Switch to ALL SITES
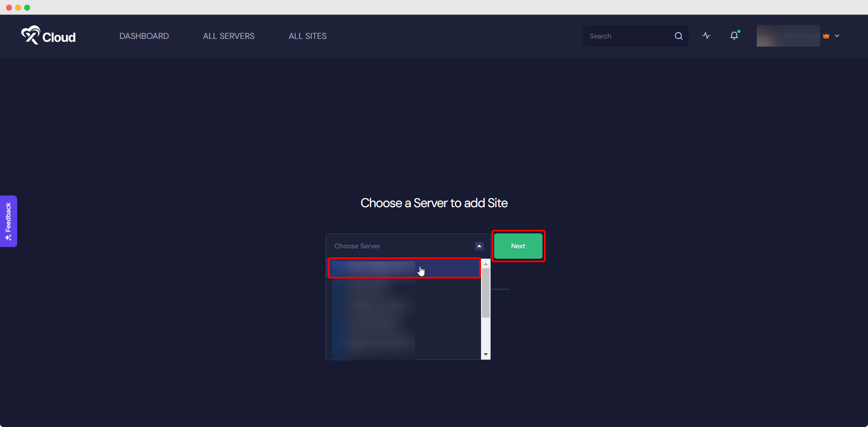 click(307, 36)
